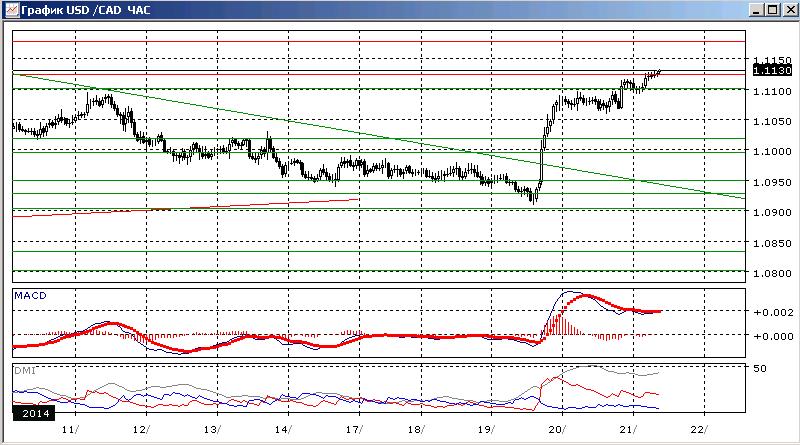Click the title 'График USD /CAD ЧАС'
This screenshot has height=445, width=800.
(x=86, y=10)
